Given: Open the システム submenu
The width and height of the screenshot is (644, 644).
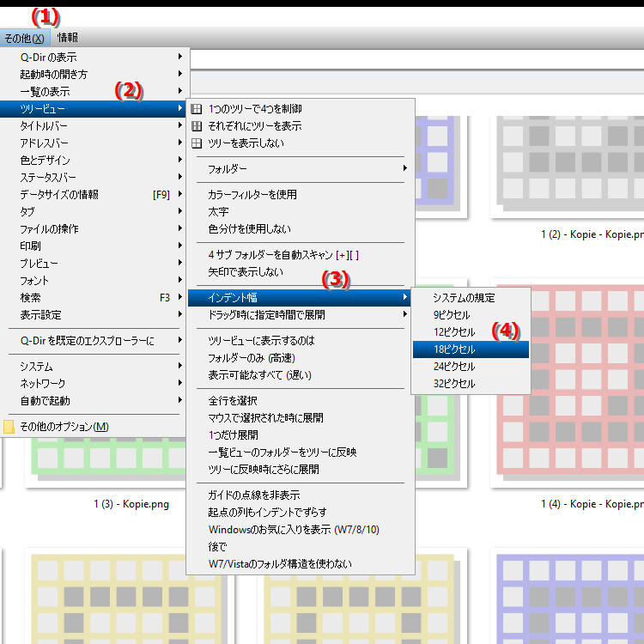Looking at the screenshot, I should pos(94,366).
